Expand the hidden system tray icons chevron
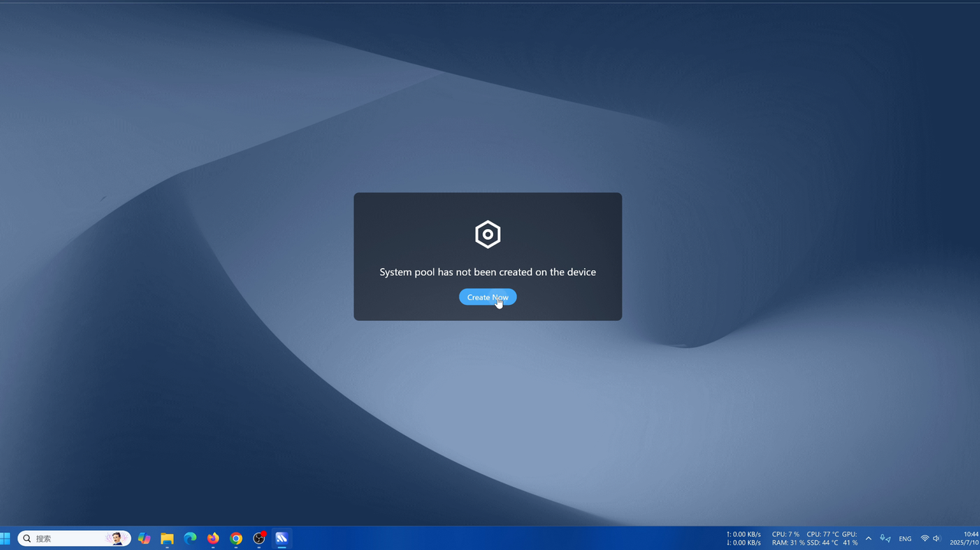This screenshot has height=550, width=980. click(868, 539)
